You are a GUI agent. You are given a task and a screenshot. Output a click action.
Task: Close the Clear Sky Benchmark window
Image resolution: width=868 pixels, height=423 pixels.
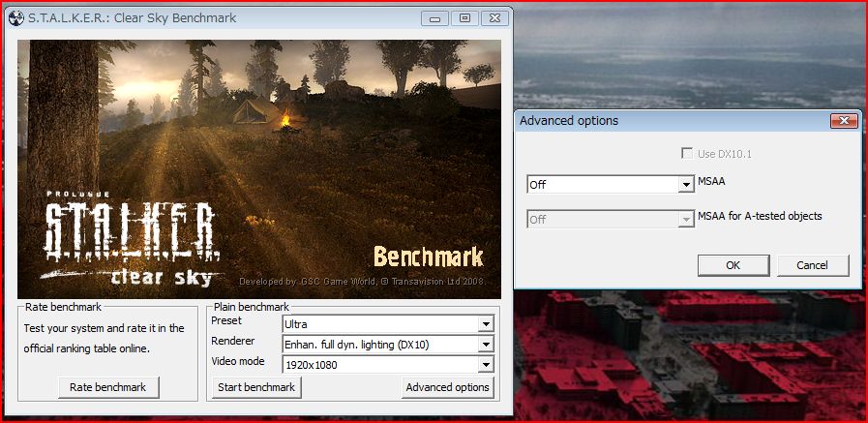[494, 18]
